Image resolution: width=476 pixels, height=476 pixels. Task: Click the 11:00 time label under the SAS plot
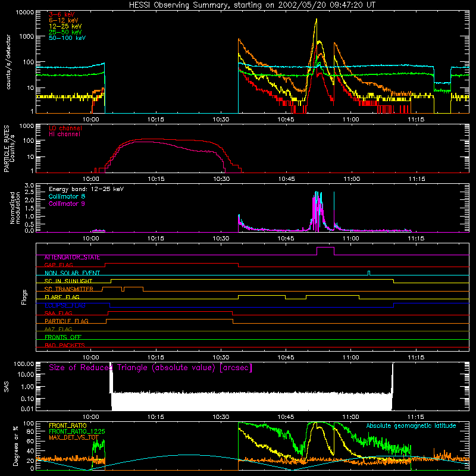(x=350, y=417)
